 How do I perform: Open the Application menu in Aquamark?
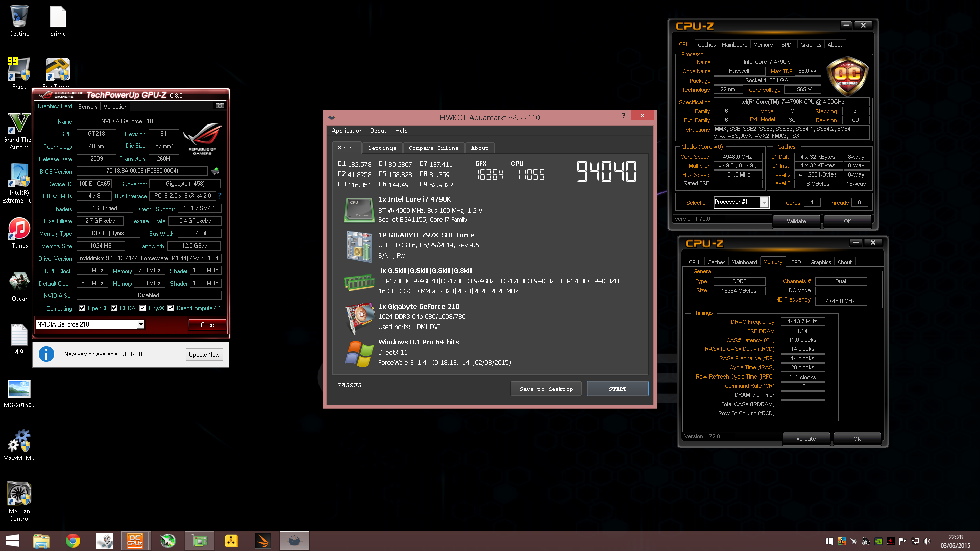[347, 131]
